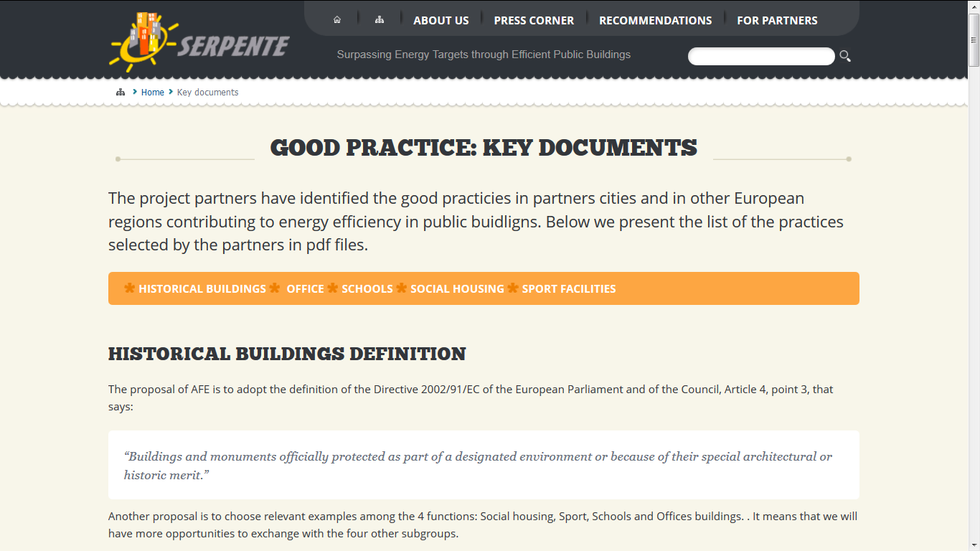Click the star before Schools
Screen dimensions: 980x551
332,288
